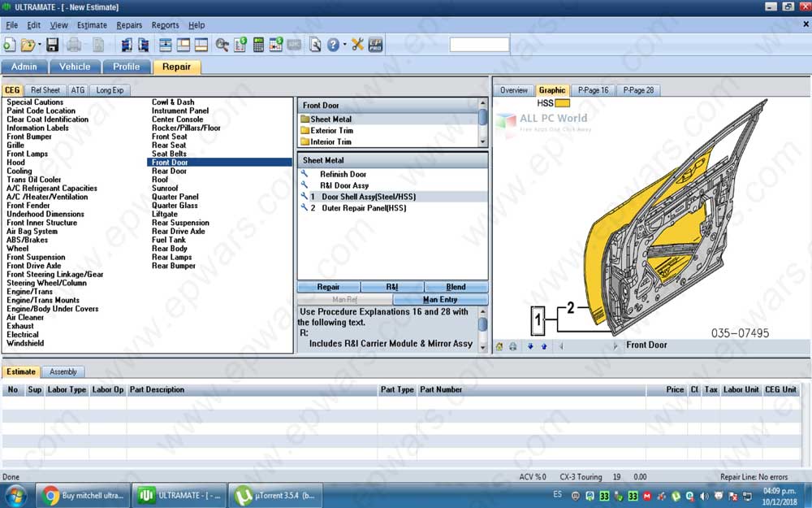This screenshot has width=812, height=508.
Task: Click the Blend button
Action: (x=456, y=287)
